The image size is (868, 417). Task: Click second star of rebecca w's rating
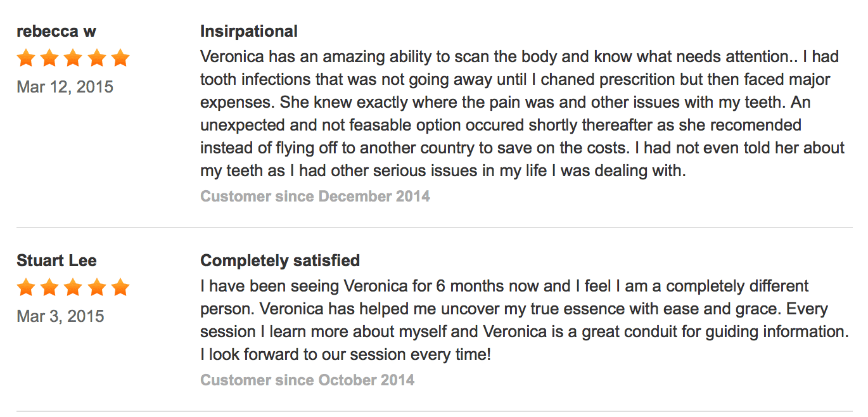(49, 59)
